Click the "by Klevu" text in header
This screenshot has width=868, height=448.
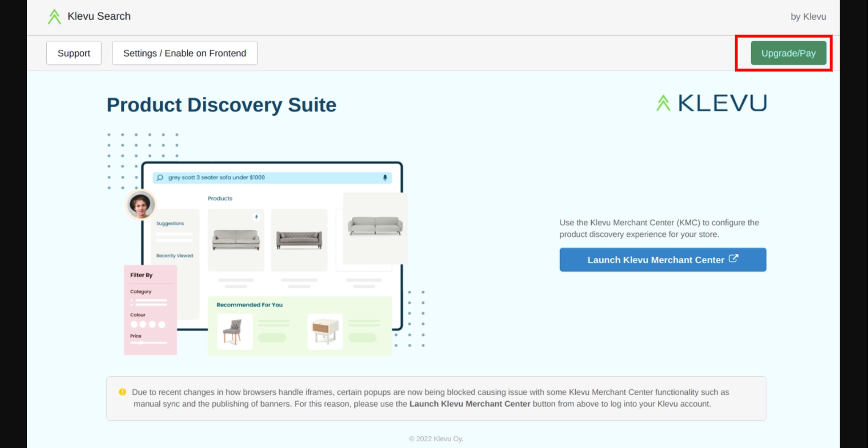[x=808, y=17]
